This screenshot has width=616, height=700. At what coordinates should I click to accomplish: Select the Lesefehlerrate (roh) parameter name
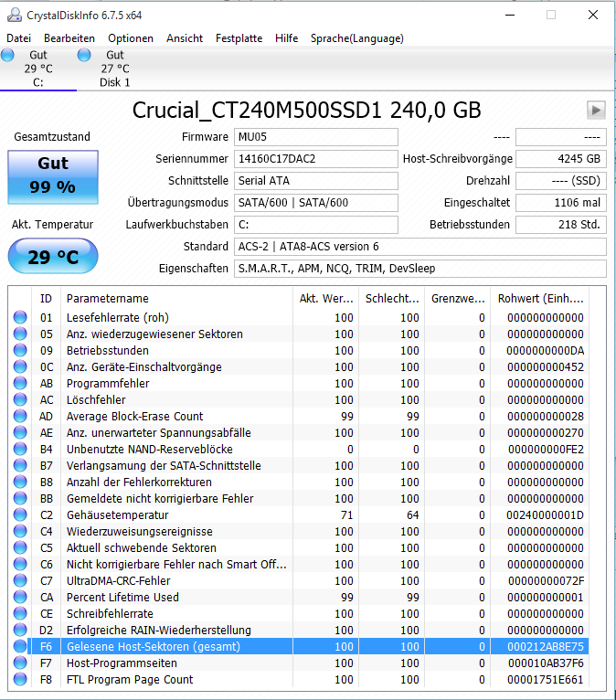coord(118,318)
